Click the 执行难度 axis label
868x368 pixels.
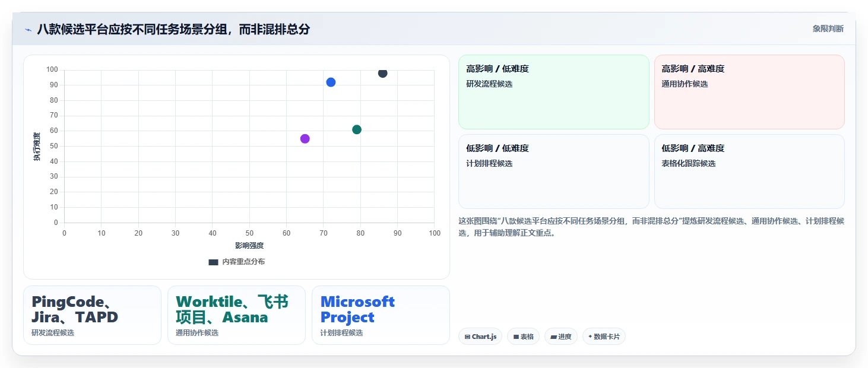(37, 147)
